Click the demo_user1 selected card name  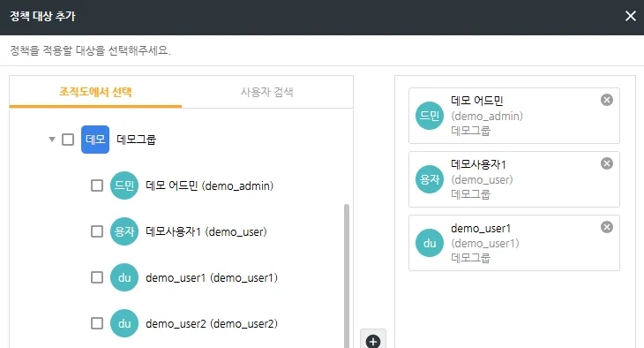[481, 228]
